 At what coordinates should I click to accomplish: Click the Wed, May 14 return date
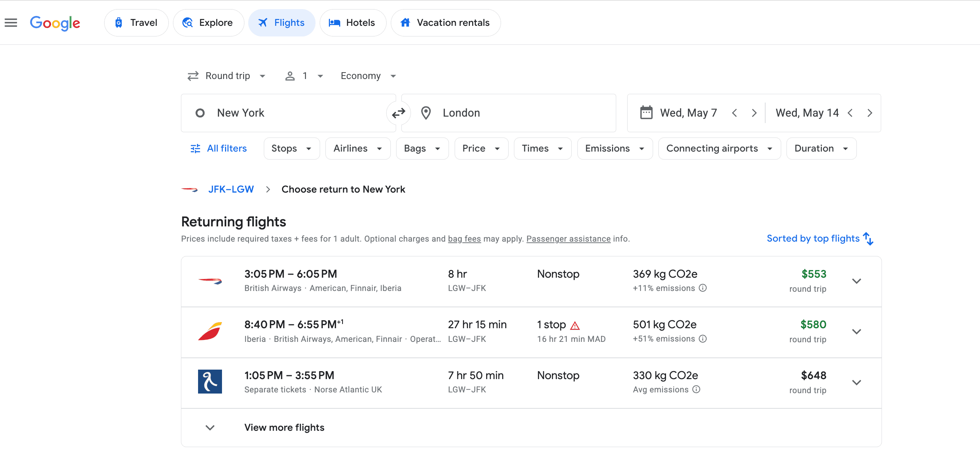tap(807, 113)
